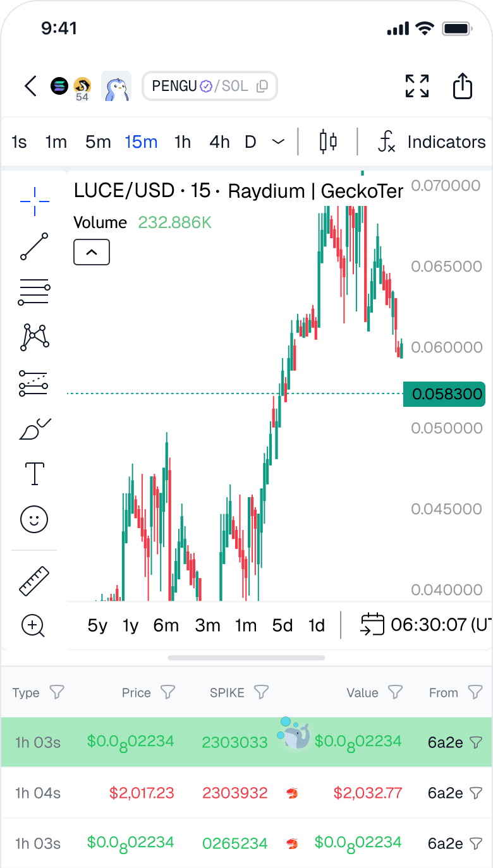Filter by 6a2e wallet in 0265234 row
Screen dimensions: 493x868
477,843
